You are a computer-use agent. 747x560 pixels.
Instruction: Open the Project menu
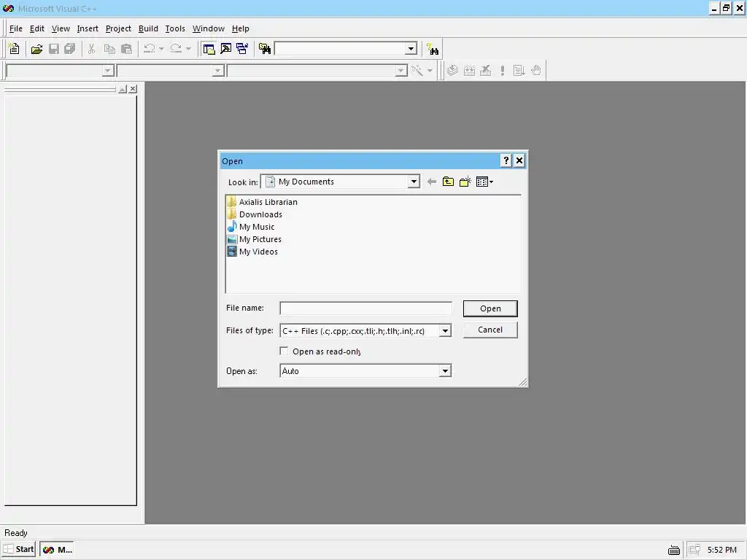click(118, 28)
